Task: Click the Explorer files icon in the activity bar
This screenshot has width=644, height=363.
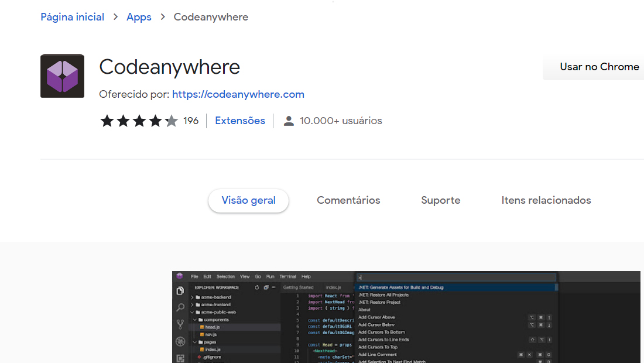Action: (180, 291)
